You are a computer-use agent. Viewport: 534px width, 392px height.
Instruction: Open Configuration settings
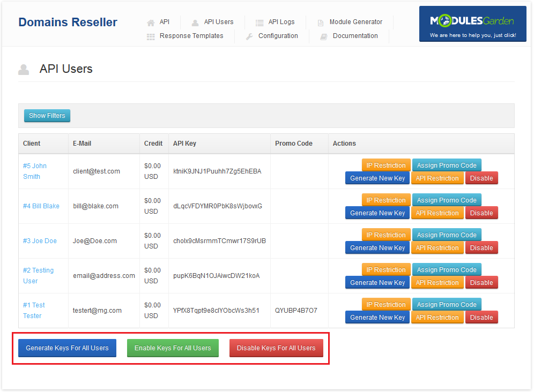(278, 36)
